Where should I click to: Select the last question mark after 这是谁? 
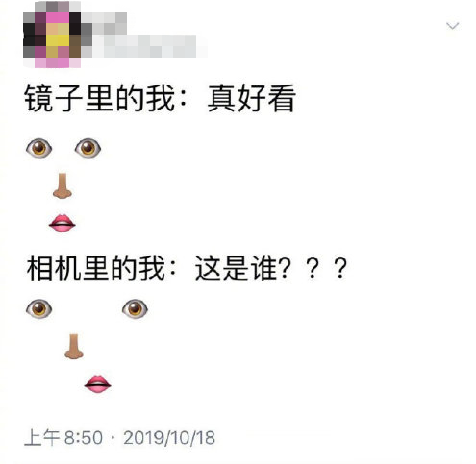pos(340,268)
